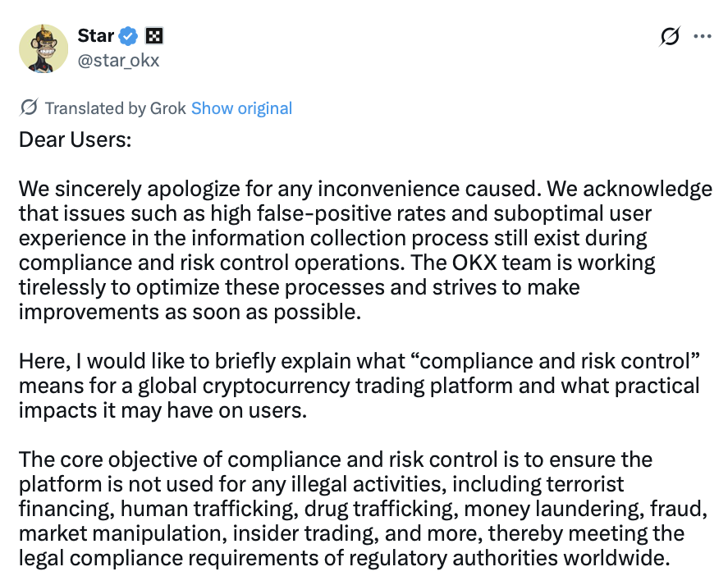The width and height of the screenshot is (728, 576).
Task: Click the Grok icon beside "Translated by"
Action: click(29, 107)
